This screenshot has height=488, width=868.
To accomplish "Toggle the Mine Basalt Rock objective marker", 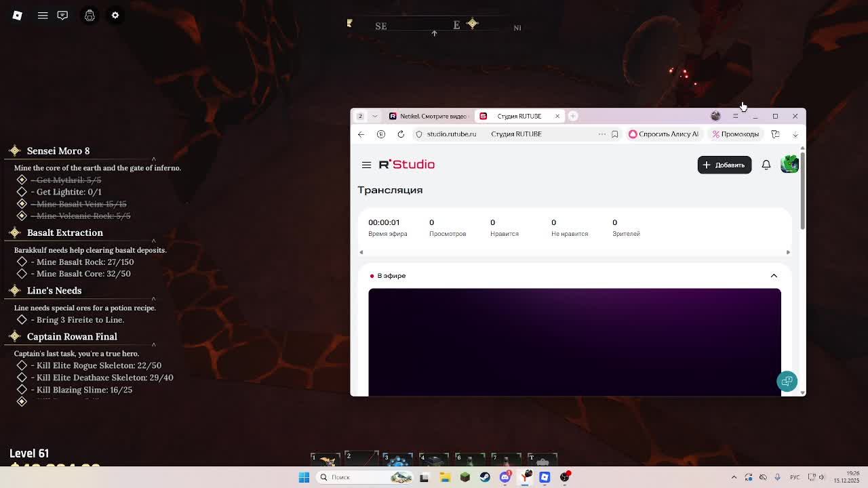I will [22, 262].
